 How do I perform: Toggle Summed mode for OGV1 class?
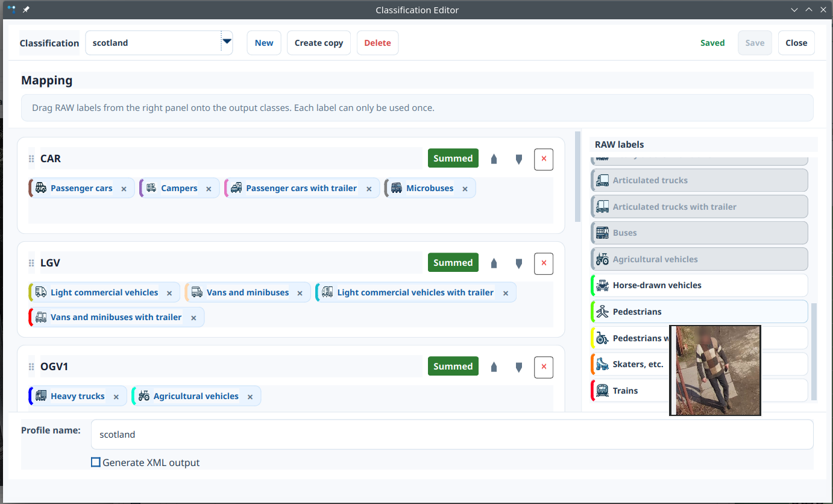453,367
